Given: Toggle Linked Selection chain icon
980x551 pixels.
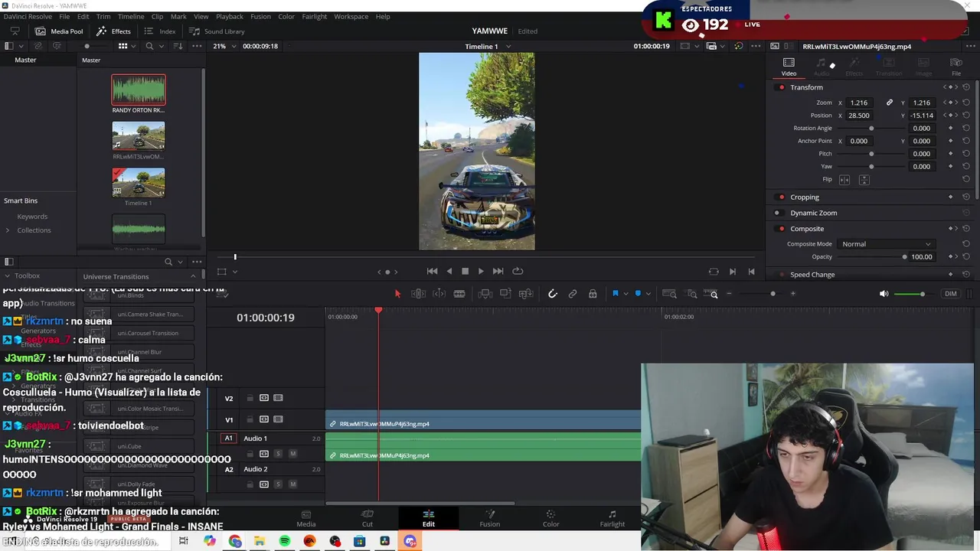Looking at the screenshot, I should (x=573, y=294).
